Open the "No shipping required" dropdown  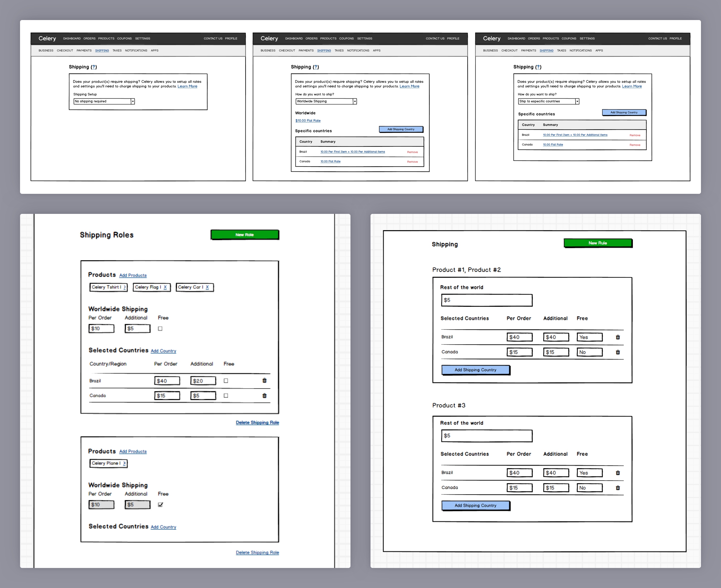pos(133,101)
